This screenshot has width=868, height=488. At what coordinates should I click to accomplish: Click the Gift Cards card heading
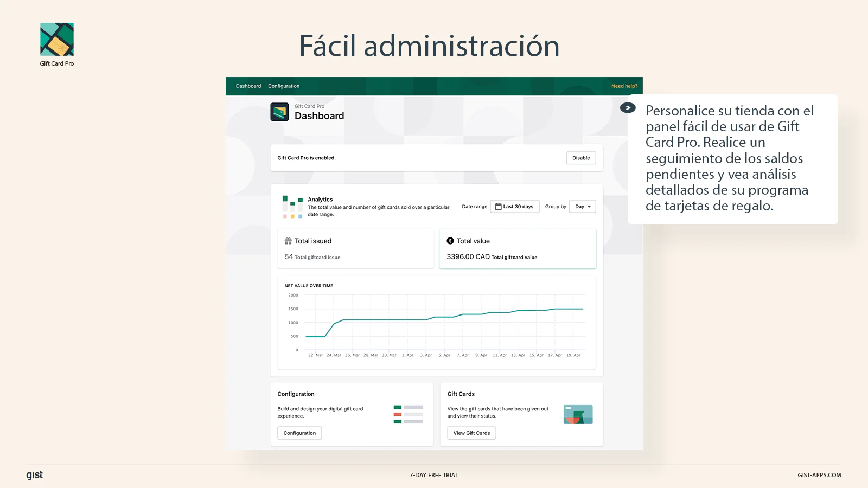point(461,394)
